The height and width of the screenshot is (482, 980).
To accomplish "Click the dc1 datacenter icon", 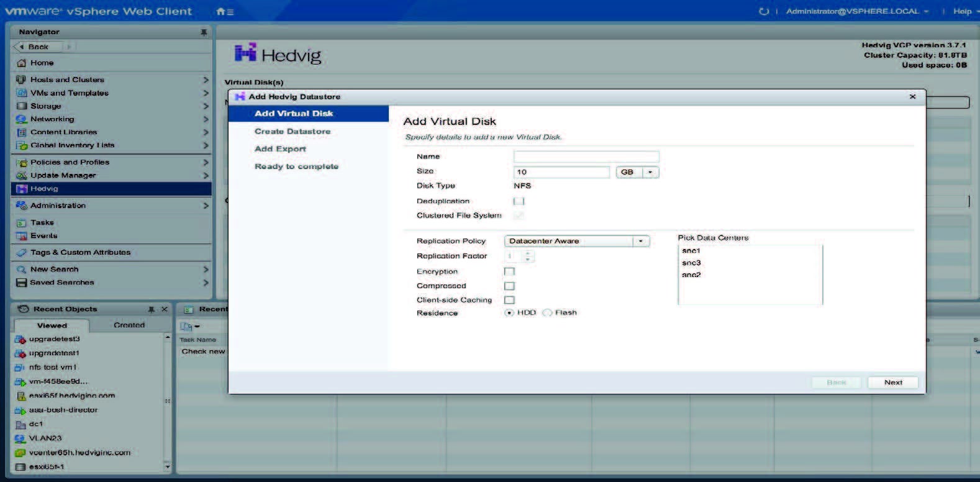I will point(20,424).
